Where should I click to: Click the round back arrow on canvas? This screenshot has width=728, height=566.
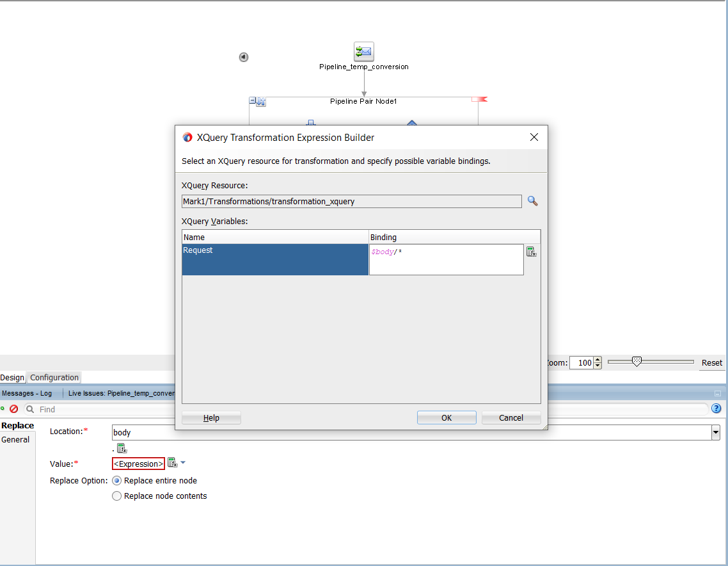[x=244, y=57]
